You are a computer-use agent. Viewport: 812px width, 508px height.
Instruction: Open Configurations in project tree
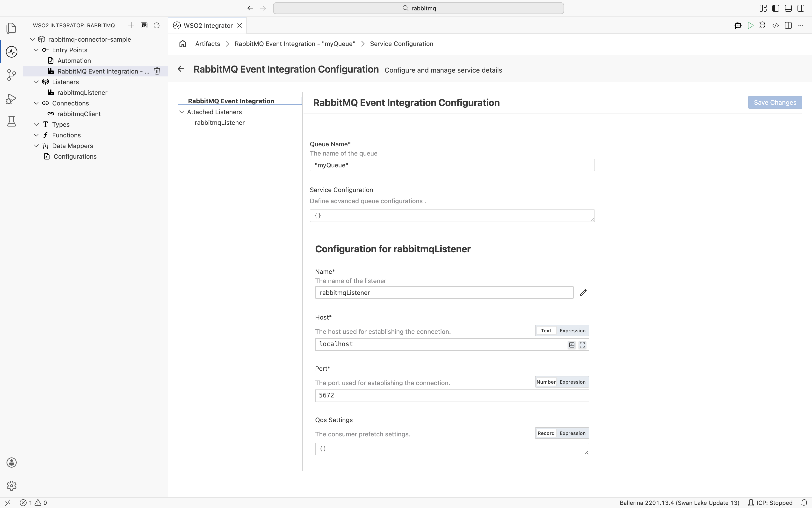(75, 156)
